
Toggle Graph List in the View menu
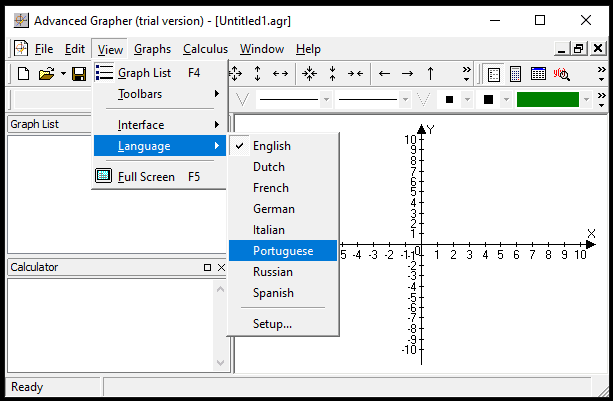point(144,72)
